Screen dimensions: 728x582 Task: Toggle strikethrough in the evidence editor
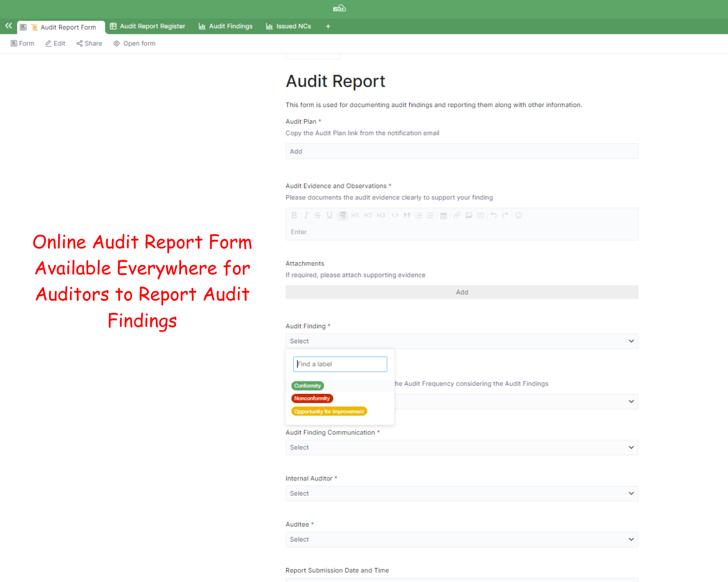pyautogui.click(x=318, y=215)
